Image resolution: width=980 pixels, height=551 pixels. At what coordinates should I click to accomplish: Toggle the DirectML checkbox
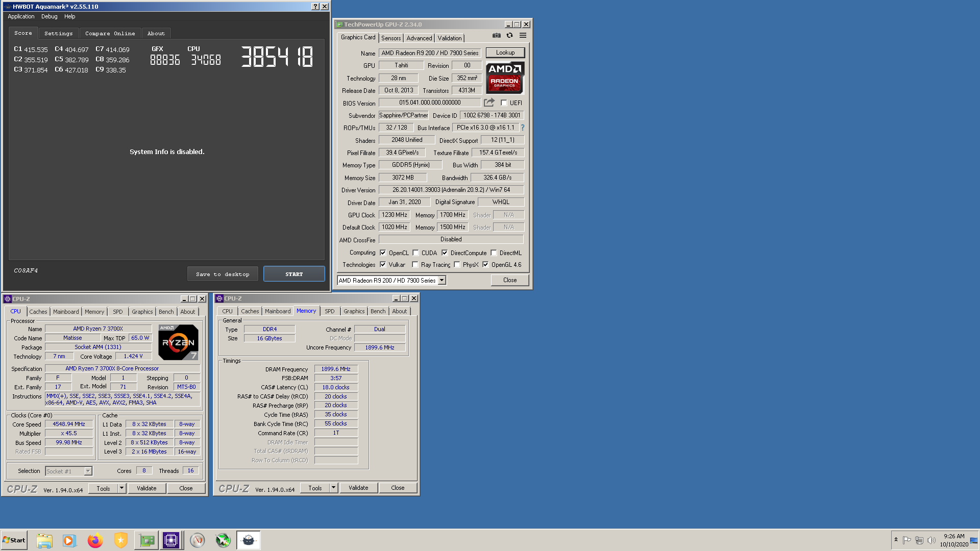pyautogui.click(x=494, y=253)
